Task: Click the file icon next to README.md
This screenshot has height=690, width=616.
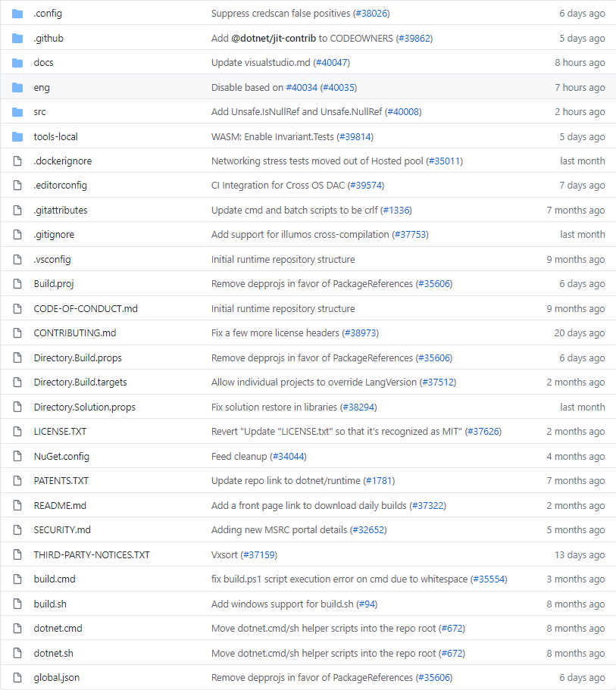Action: tap(17, 505)
